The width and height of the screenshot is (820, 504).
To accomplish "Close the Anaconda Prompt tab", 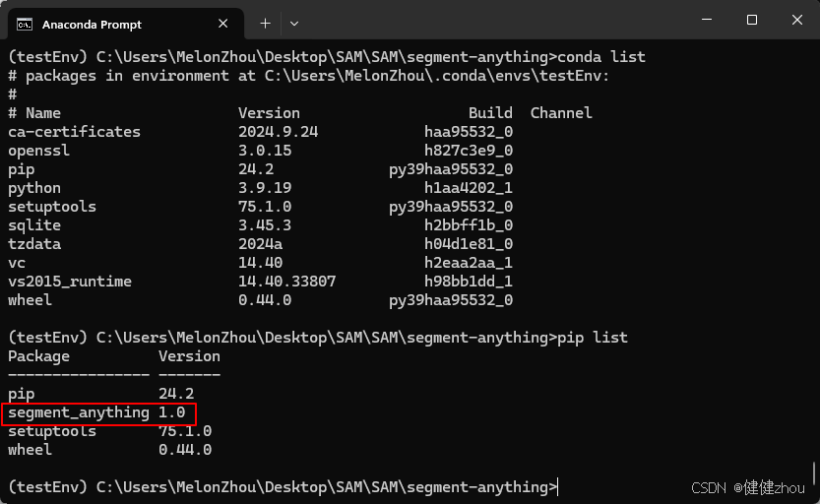I will click(222, 24).
